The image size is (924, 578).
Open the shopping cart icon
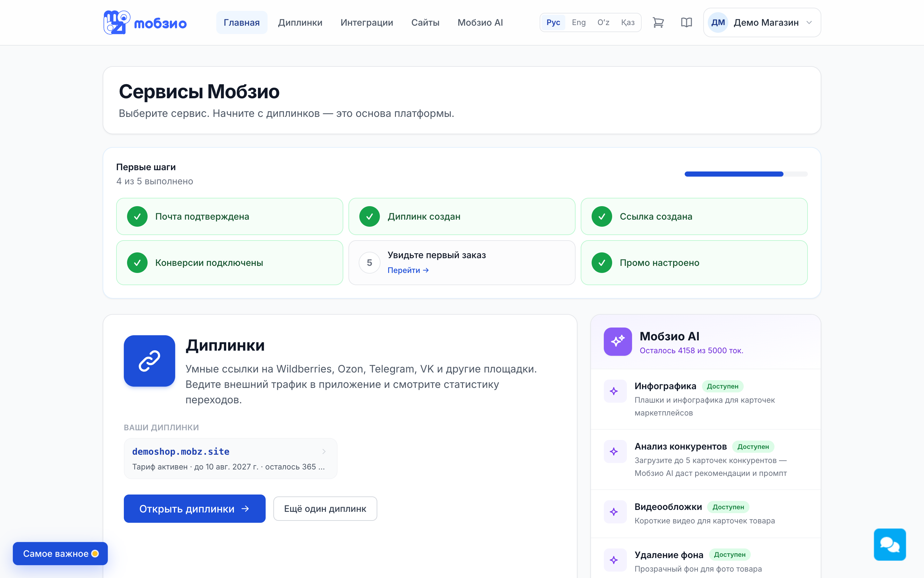coord(658,22)
